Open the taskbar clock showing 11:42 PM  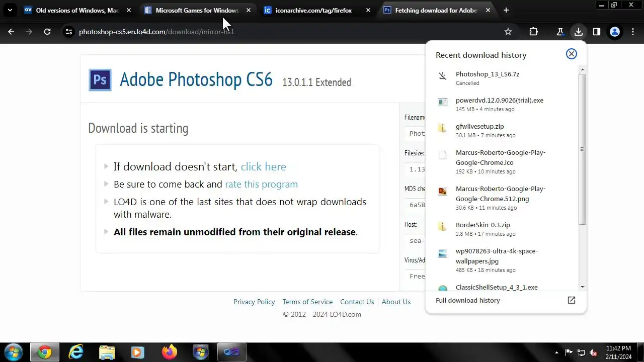coord(619,352)
